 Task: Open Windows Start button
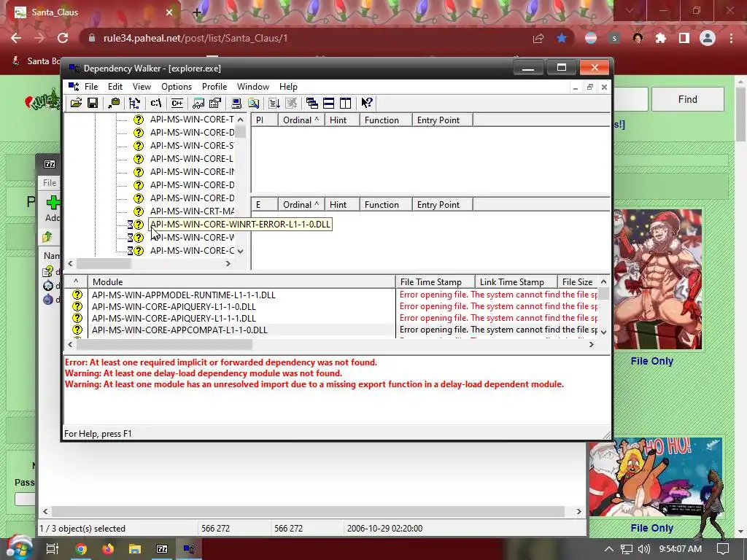pos(20,548)
